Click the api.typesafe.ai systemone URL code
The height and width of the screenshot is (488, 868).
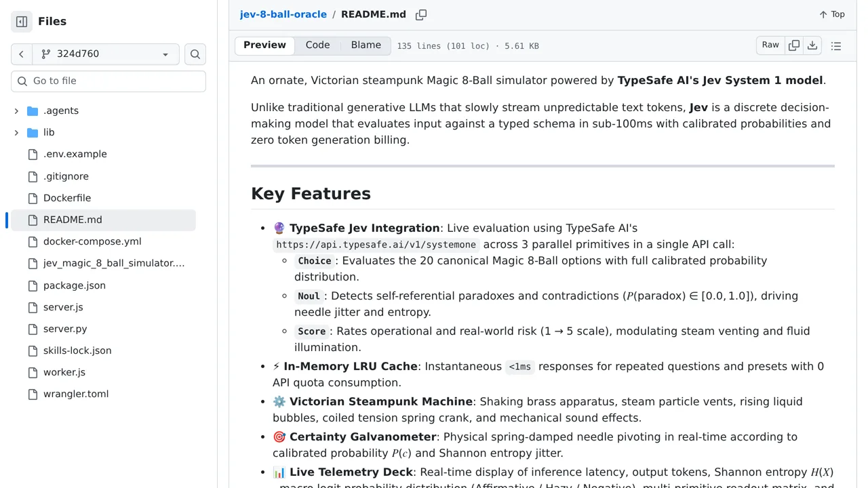point(376,245)
